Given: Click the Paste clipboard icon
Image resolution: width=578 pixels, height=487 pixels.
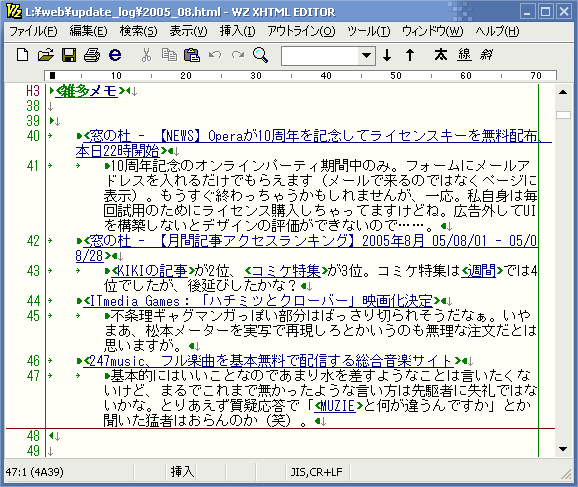Looking at the screenshot, I should (x=192, y=55).
